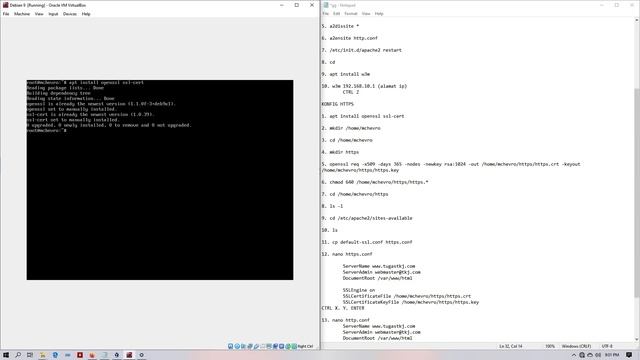Open VirtualBox Devices menu
This screenshot has height=360, width=640.
(x=70, y=14)
